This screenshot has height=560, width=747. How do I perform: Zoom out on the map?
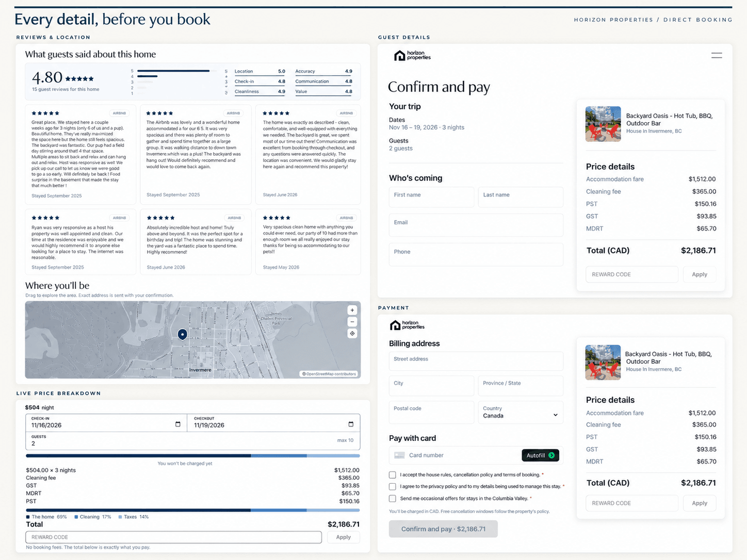pos(352,322)
